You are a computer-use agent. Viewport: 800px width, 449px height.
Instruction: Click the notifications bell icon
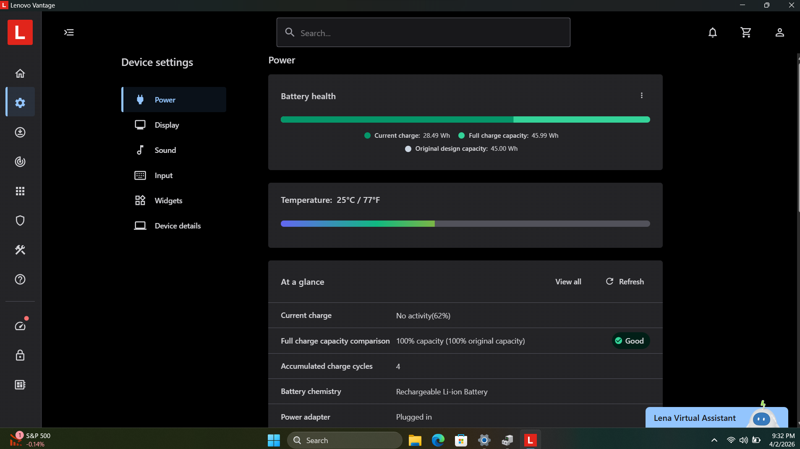point(712,33)
